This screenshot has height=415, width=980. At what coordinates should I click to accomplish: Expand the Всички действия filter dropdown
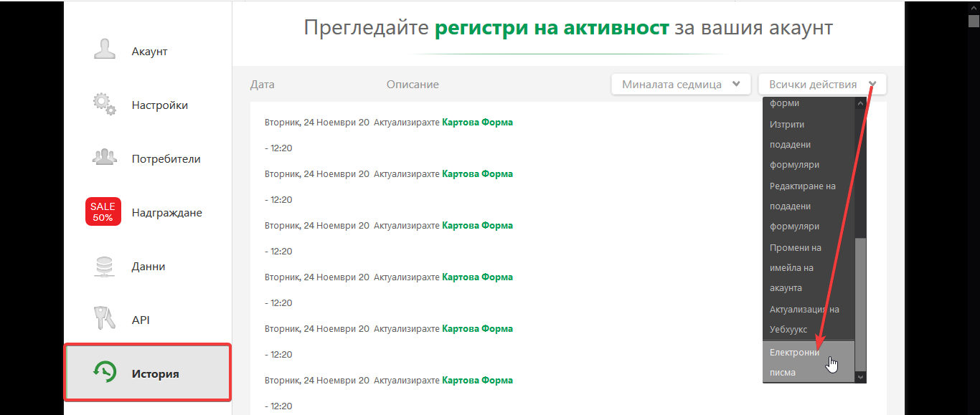coord(821,85)
